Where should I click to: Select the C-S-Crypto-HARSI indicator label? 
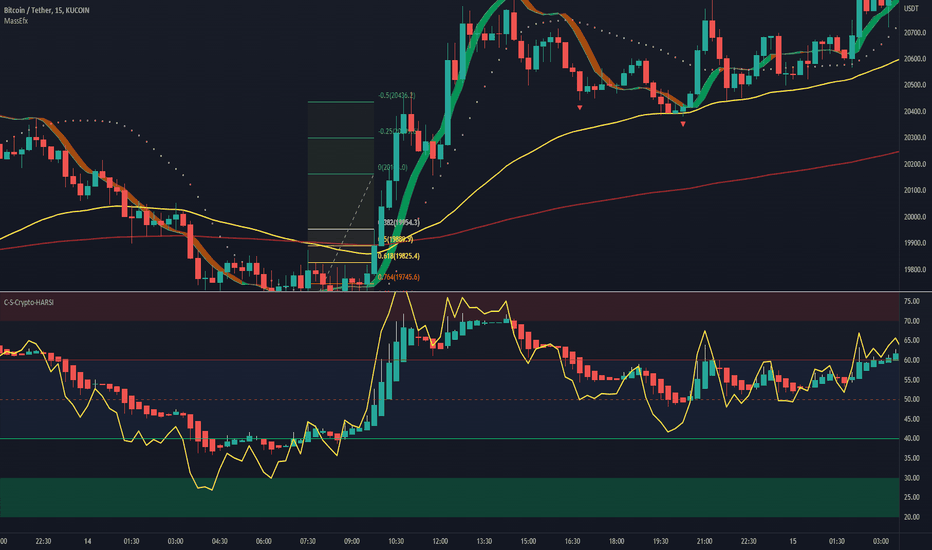29,303
